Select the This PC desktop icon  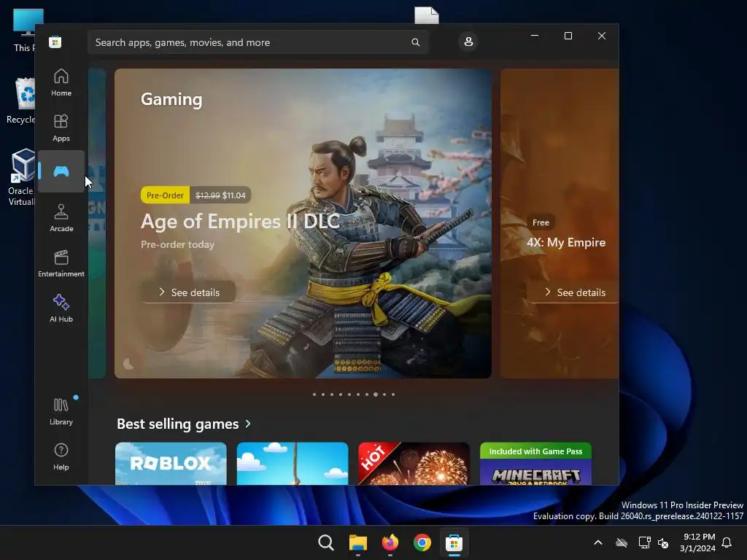pyautogui.click(x=24, y=30)
